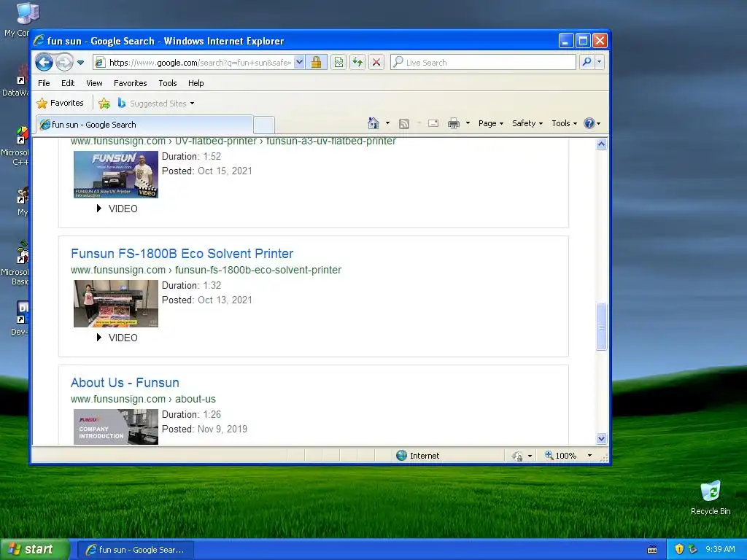Screen dimensions: 747x560
Task: Click www.funsunsign.com › about-us URL
Action: pos(143,399)
